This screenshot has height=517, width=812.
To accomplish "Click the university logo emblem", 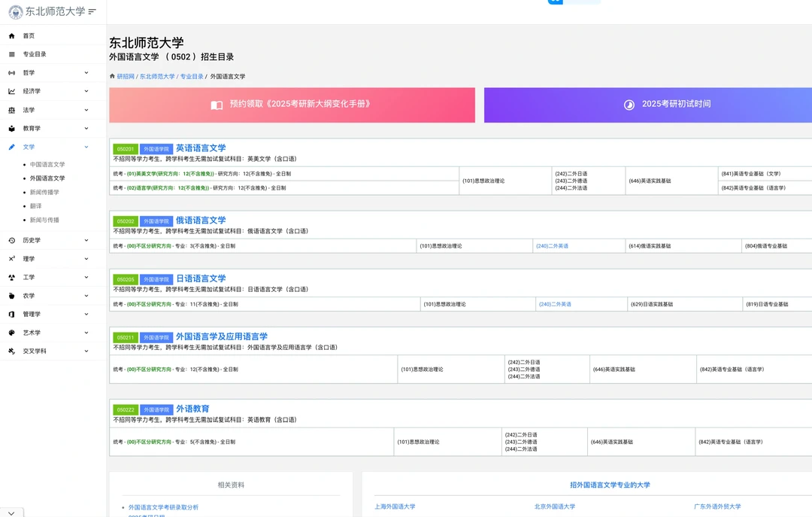I will pyautogui.click(x=16, y=12).
